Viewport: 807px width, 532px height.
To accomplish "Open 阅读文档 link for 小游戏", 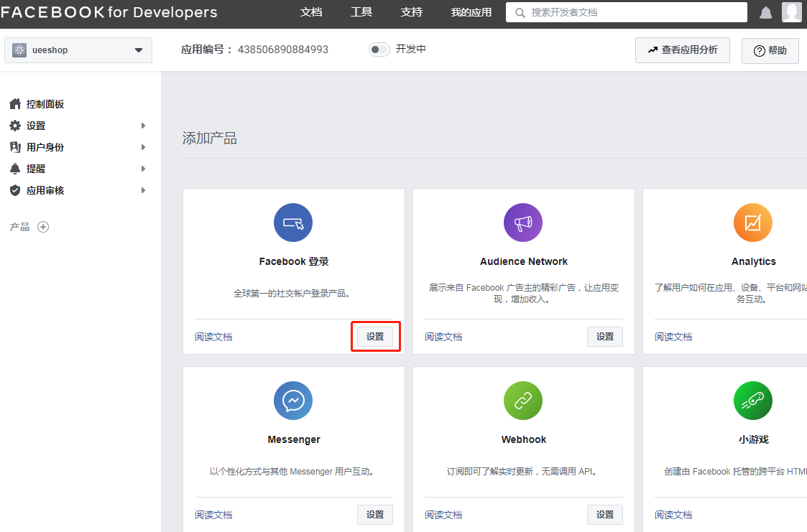I will (x=674, y=515).
